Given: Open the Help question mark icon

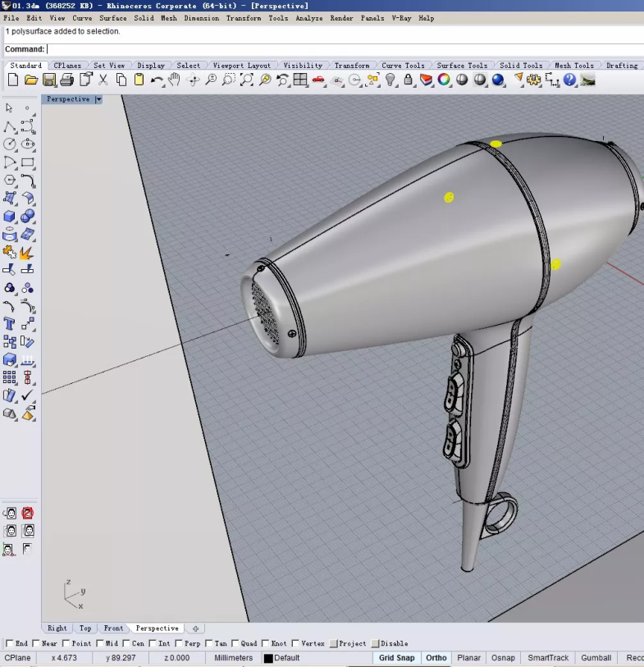Looking at the screenshot, I should pyautogui.click(x=569, y=80).
